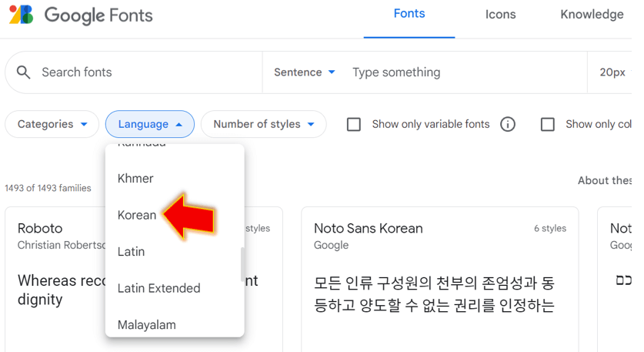
Task: Toggle Show only color fonts checkbox
Action: click(x=548, y=124)
